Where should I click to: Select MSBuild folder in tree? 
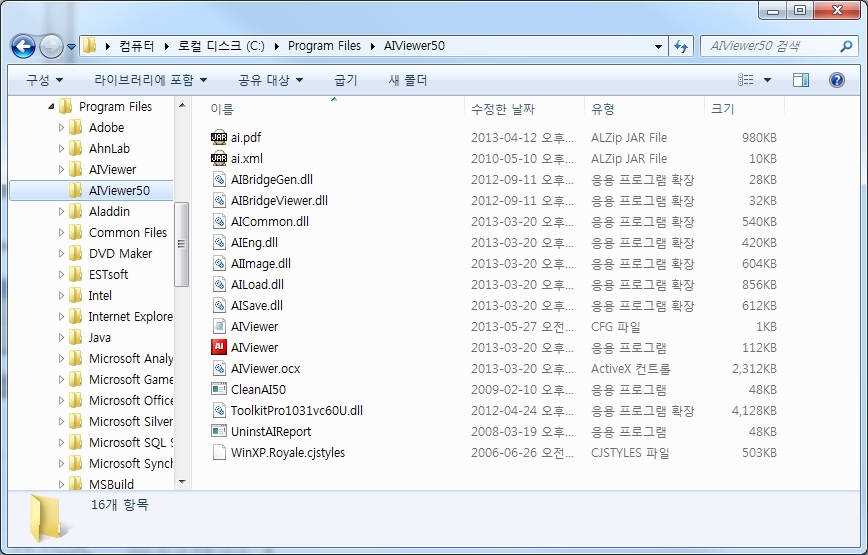(x=111, y=485)
